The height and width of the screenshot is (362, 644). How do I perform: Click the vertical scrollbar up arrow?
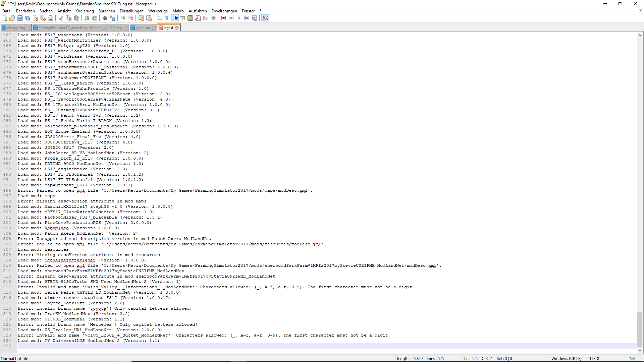point(640,35)
